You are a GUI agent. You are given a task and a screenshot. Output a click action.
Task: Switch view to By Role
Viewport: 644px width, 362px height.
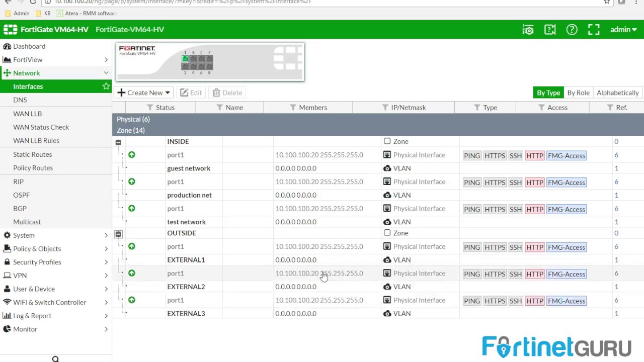578,93
